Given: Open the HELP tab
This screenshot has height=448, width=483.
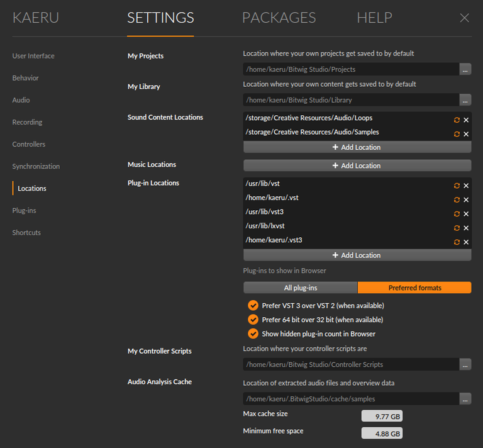Looking at the screenshot, I should click(375, 18).
